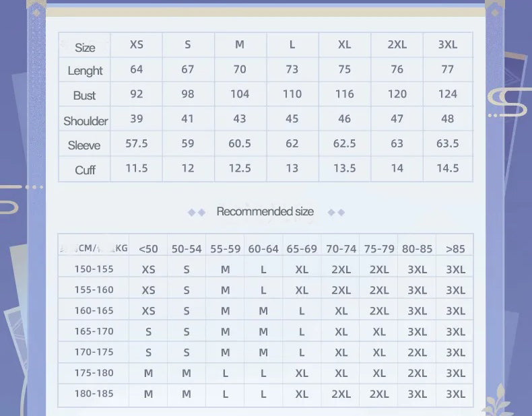The image size is (532, 416).
Task: Select the XS column header in size table
Action: 137,44
